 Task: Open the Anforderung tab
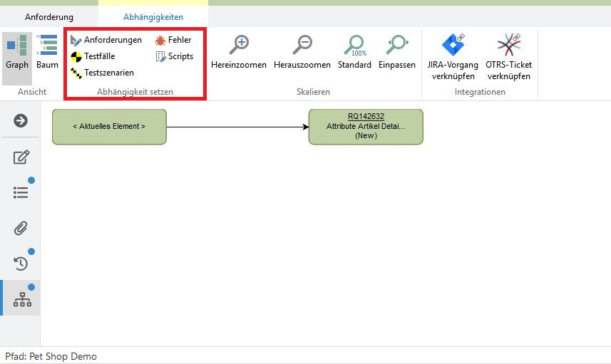coord(49,16)
